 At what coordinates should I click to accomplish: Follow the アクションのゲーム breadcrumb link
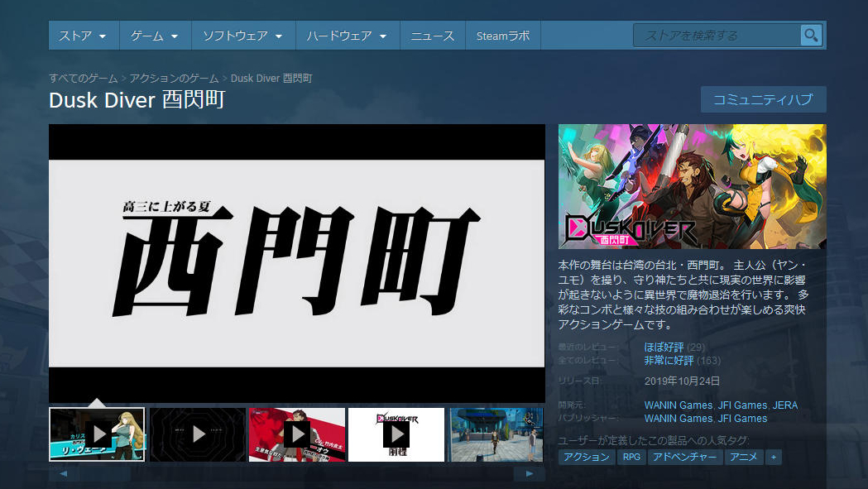tap(174, 78)
